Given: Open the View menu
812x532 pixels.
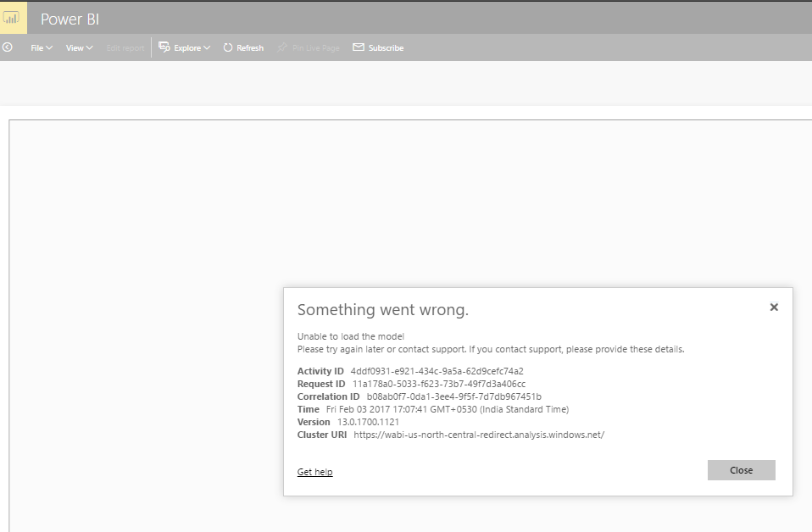Looking at the screenshot, I should pyautogui.click(x=79, y=47).
